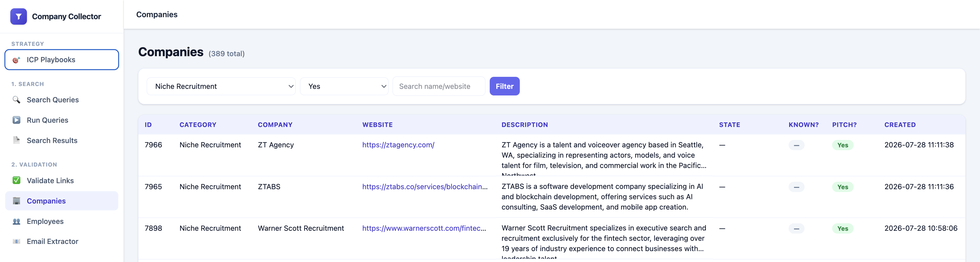Click the Yes pitch badge for ZTABS
The height and width of the screenshot is (262, 980).
(x=843, y=187)
